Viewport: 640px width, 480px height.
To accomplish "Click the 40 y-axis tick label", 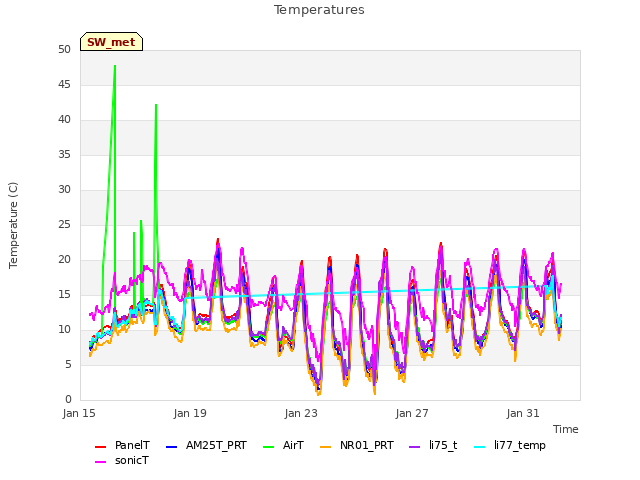I will pos(64,120).
